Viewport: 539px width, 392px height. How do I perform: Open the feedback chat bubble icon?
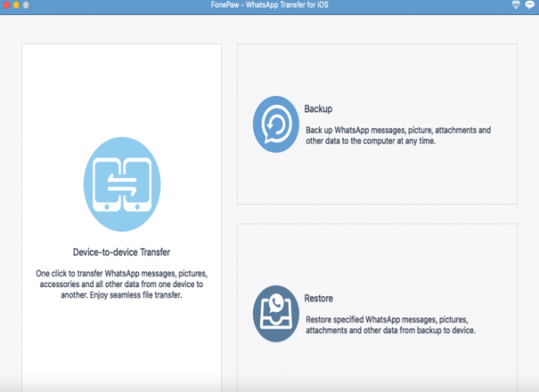530,4
